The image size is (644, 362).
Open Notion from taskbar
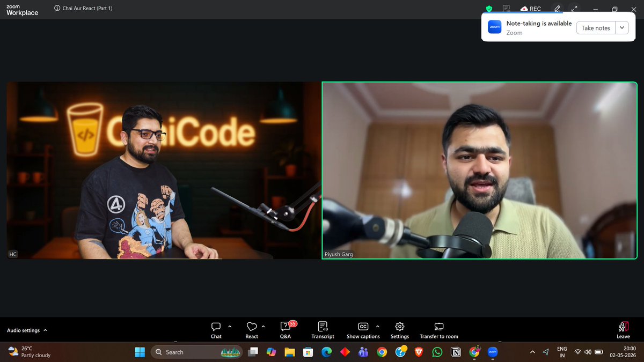(456, 352)
